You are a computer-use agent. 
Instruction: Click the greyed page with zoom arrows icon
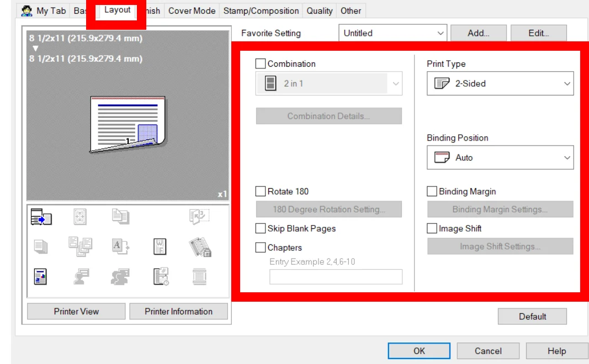80,217
